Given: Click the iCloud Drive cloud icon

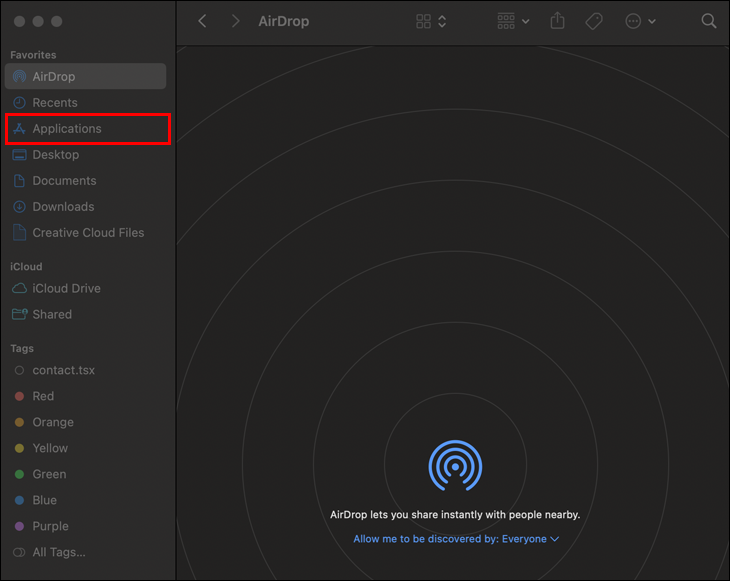Looking at the screenshot, I should click(20, 289).
